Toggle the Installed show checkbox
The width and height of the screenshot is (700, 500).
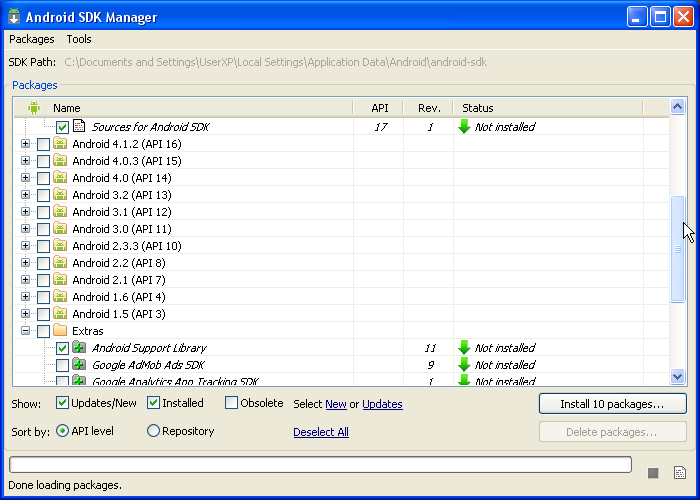154,403
